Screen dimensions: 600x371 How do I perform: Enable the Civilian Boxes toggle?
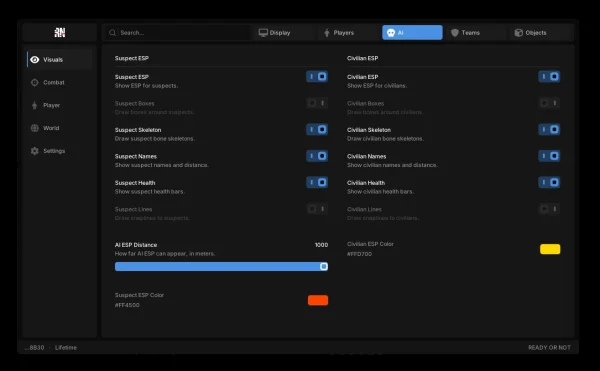(x=549, y=103)
